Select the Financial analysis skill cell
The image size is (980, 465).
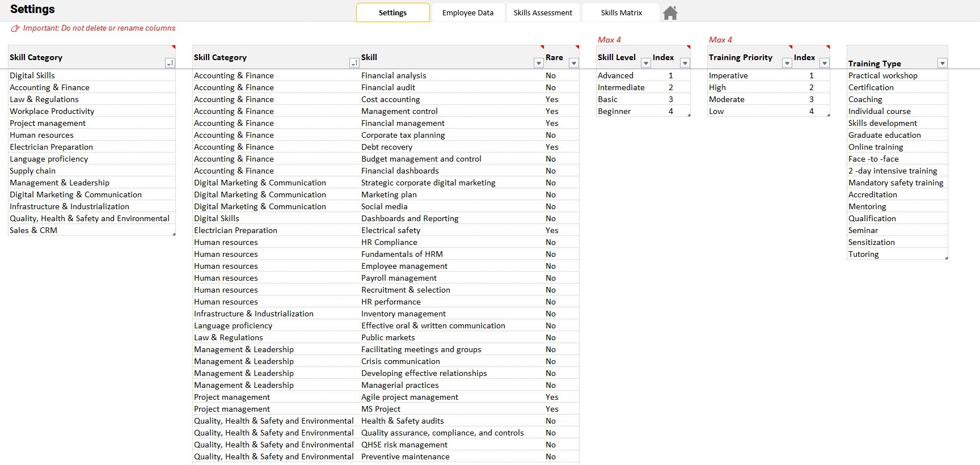click(451, 75)
